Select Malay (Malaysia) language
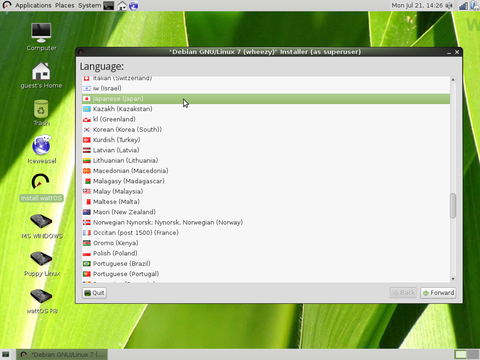The width and height of the screenshot is (480, 360). tap(266, 192)
